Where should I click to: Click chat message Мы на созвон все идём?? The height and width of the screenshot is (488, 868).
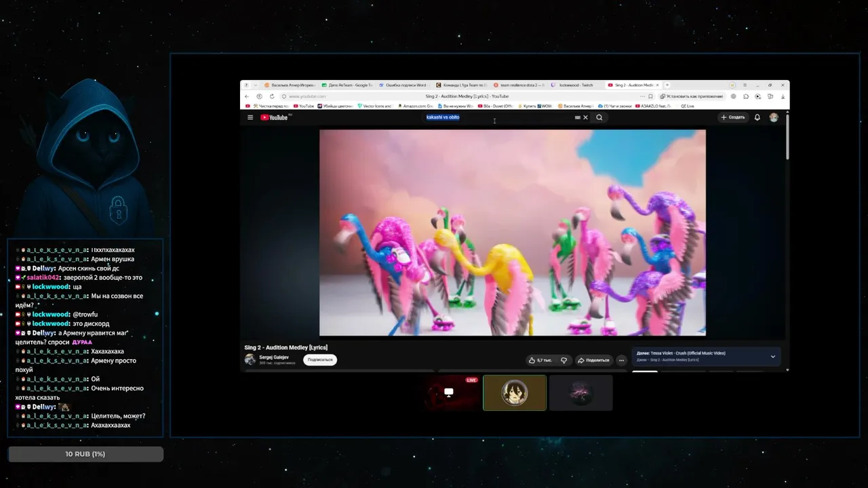pos(79,300)
